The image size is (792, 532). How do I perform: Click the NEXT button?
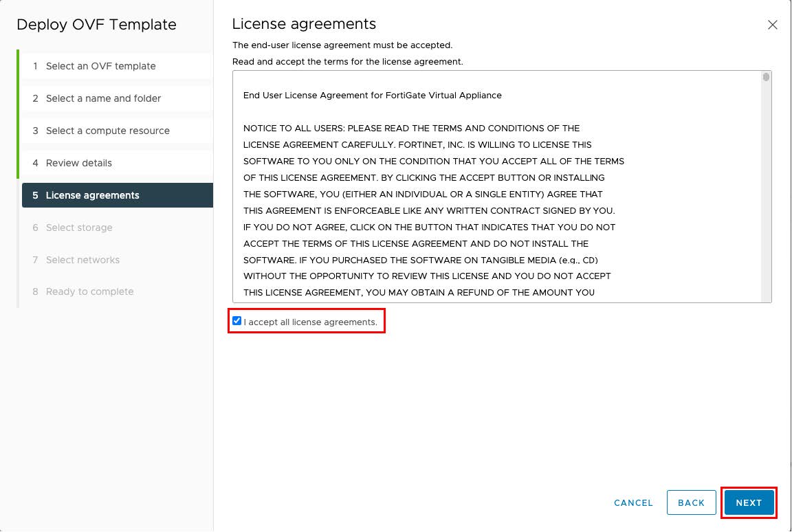pos(749,502)
